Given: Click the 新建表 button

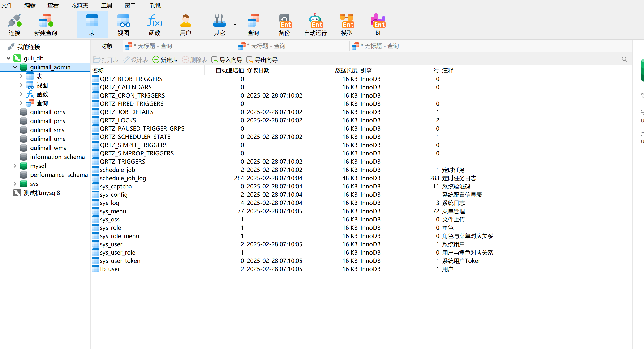Looking at the screenshot, I should (165, 60).
